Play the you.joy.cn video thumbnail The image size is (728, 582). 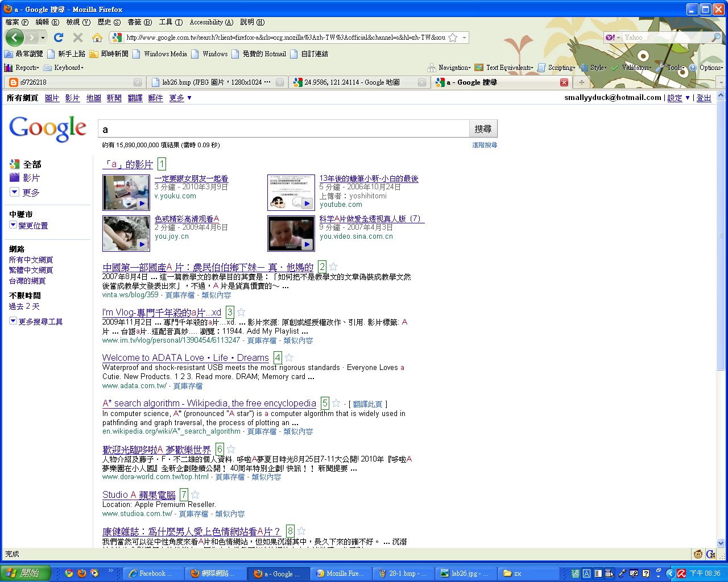[126, 234]
